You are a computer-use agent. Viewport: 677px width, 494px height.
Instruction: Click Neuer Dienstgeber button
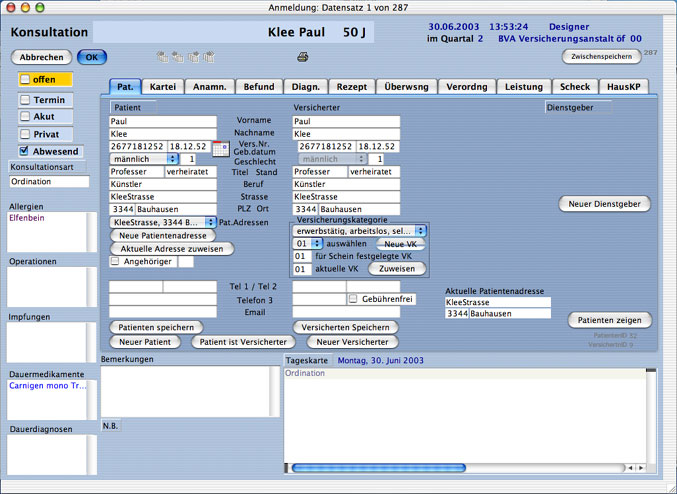[x=604, y=204]
